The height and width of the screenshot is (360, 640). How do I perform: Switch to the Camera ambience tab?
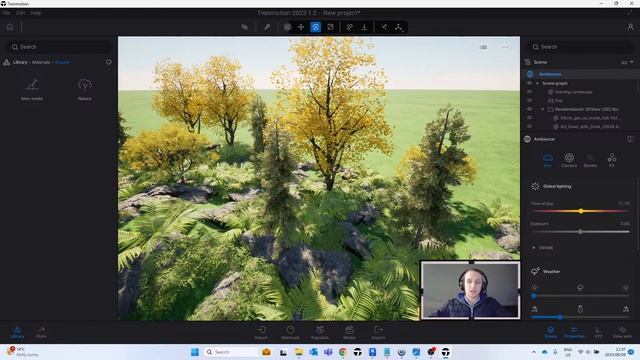569,160
